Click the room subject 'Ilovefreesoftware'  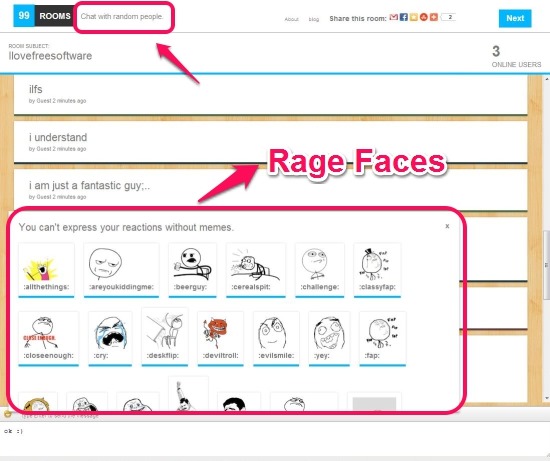tap(50, 56)
